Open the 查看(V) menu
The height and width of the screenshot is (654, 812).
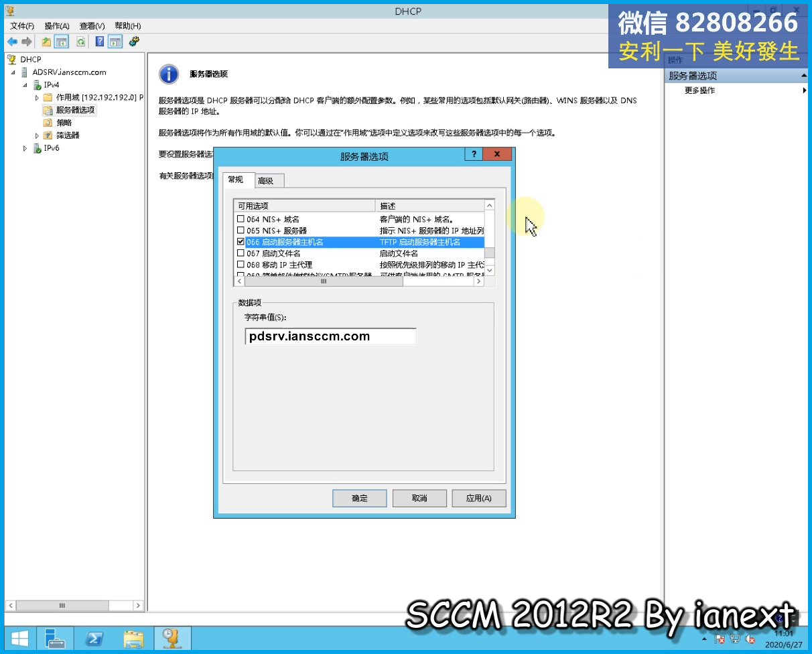pyautogui.click(x=92, y=26)
